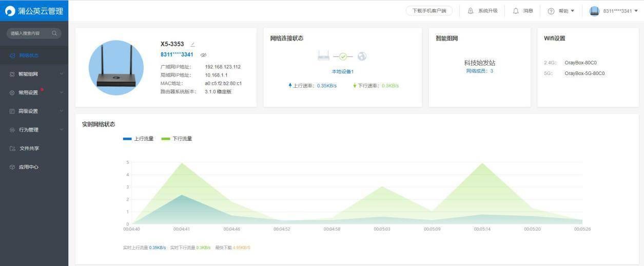Click the 帮助 question mark icon
Image resolution: width=644 pixels, height=266 pixels.
551,11
